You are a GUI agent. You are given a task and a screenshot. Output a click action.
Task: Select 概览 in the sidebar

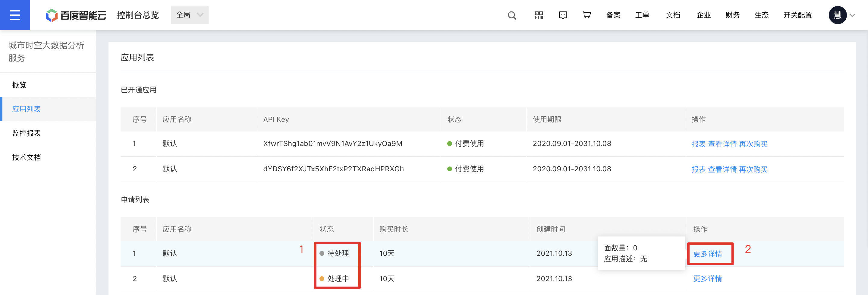48,85
